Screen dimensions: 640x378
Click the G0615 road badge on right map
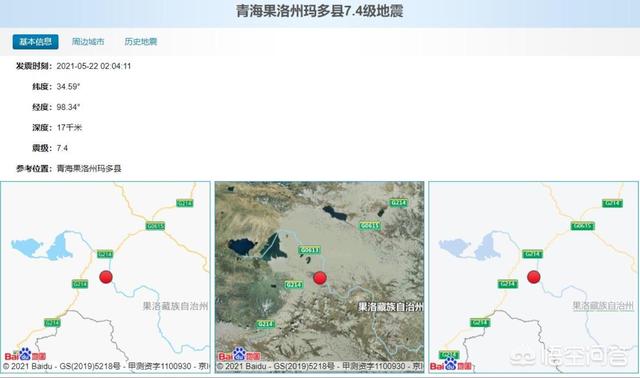pyautogui.click(x=582, y=226)
